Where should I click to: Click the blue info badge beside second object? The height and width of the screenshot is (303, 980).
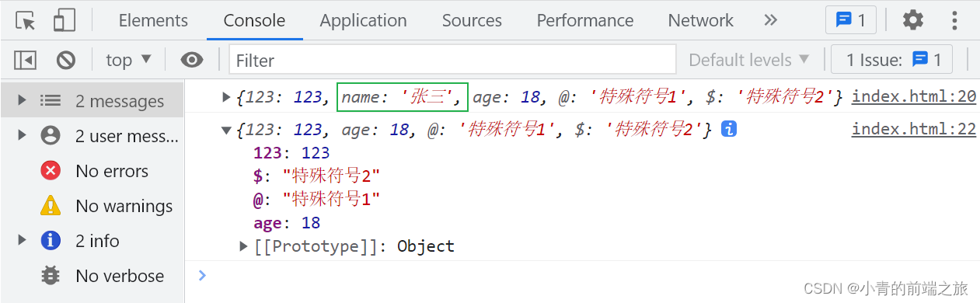point(729,130)
